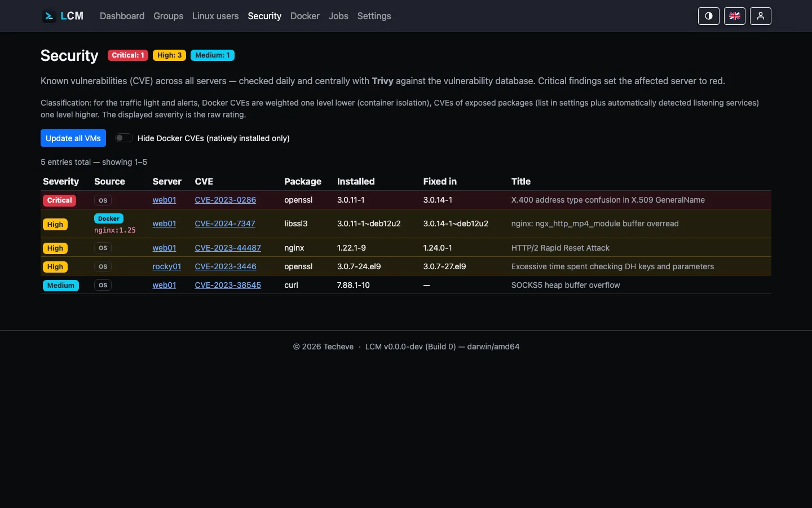The width and height of the screenshot is (812, 508).
Task: Open the CVE-2023-3446 link
Action: pos(226,266)
